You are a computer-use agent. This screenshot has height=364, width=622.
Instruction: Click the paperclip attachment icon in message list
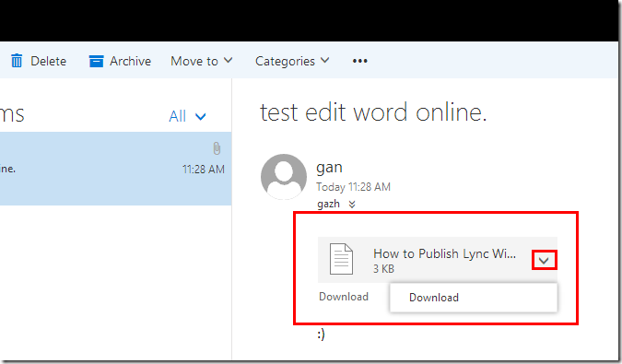pos(217,148)
